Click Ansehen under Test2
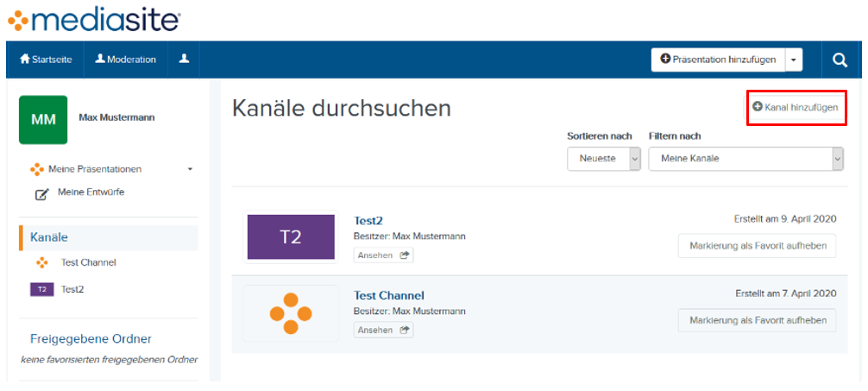This screenshot has height=391, width=868. click(383, 255)
